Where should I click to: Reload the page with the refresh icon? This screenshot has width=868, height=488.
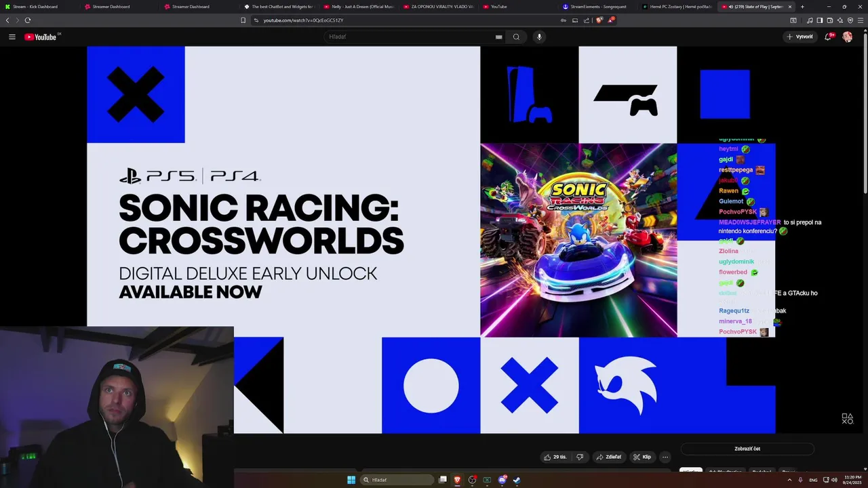(x=27, y=20)
